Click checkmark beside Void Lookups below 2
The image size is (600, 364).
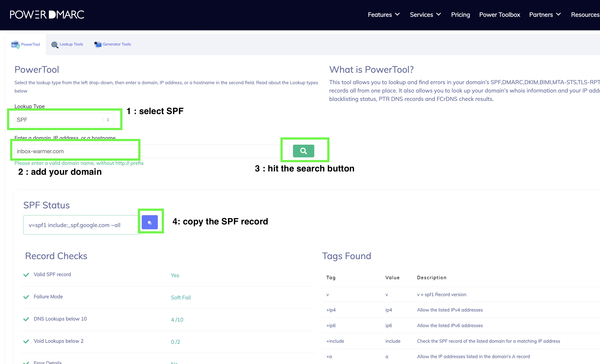26,341
